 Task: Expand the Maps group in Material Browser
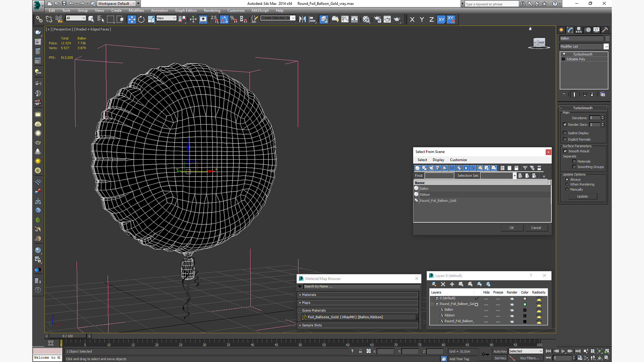pyautogui.click(x=358, y=303)
